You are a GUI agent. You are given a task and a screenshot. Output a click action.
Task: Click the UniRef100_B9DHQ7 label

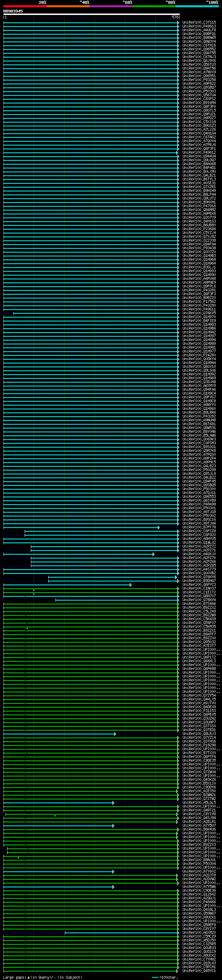point(199,581)
